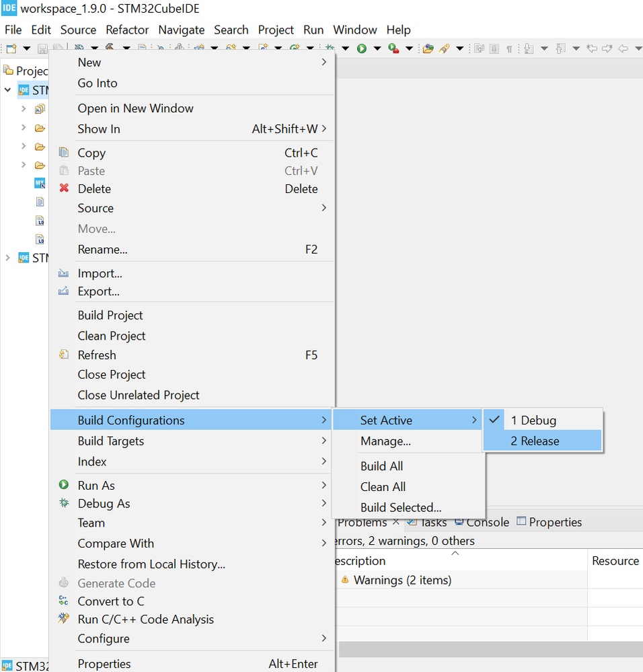Open the Debug button dropdown arrow
Image resolution: width=643 pixels, height=672 pixels.
pos(345,48)
